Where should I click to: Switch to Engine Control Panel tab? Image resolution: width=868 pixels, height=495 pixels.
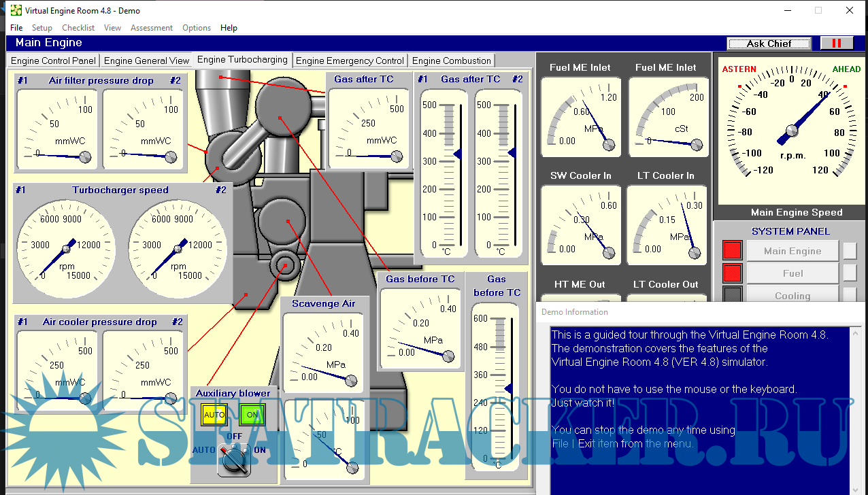(54, 61)
